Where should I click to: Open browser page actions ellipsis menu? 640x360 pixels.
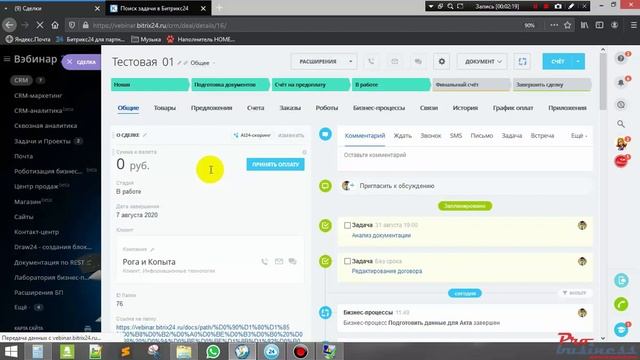coord(553,25)
